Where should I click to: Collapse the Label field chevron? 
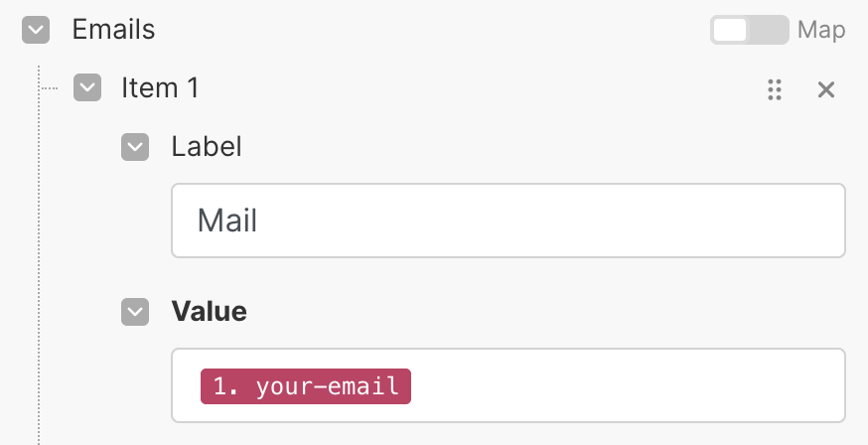pyautogui.click(x=134, y=147)
